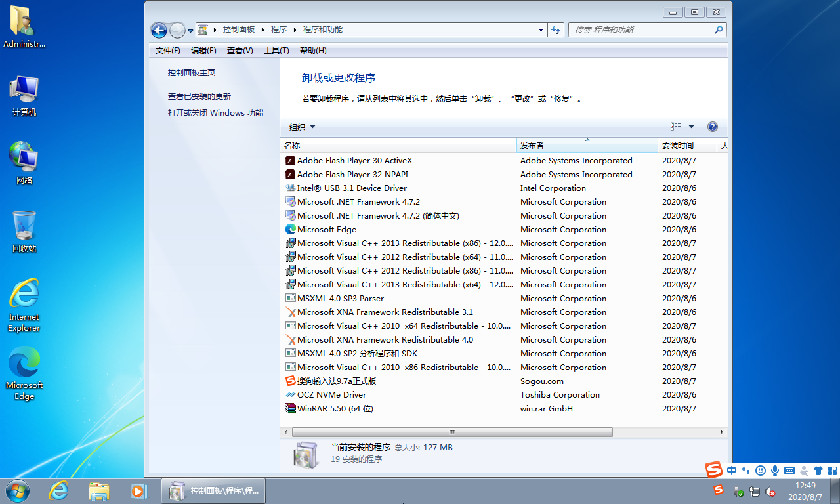Click the Adobe Flash Player 32 NPAPI icon
The image size is (840, 504).
click(x=291, y=174)
